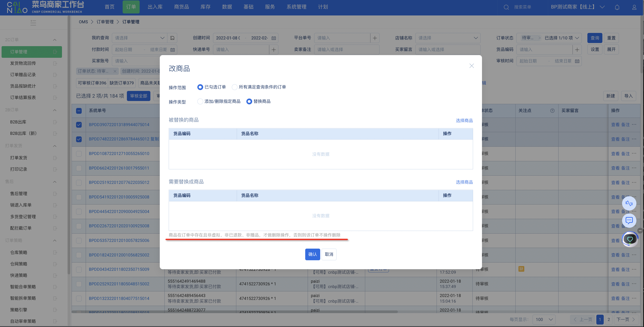Uncheck order BPDD748222012869784465012
This screenshot has width=644, height=327.
(79, 139)
